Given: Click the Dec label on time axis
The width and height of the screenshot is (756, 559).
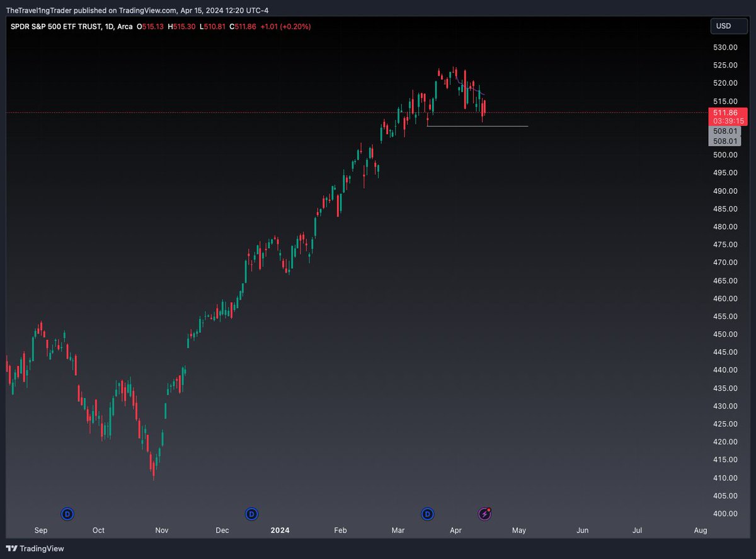Looking at the screenshot, I should (222, 531).
